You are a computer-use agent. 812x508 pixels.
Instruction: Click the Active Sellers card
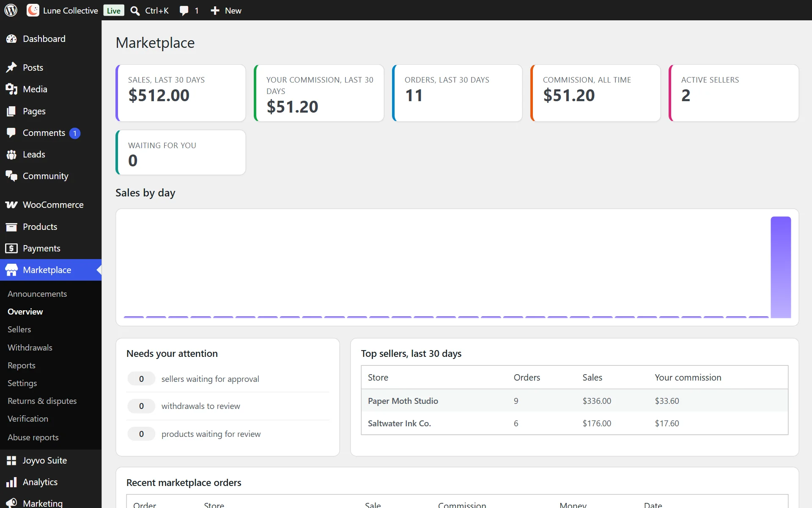point(734,93)
